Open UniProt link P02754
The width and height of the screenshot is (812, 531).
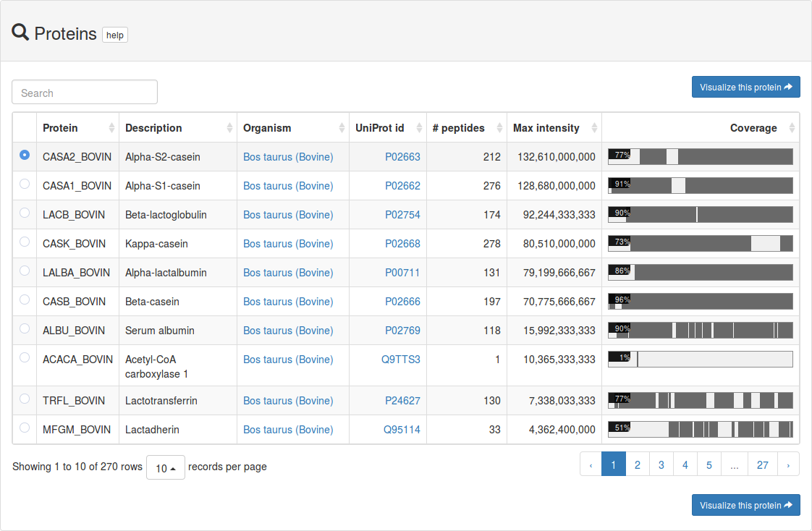point(402,215)
